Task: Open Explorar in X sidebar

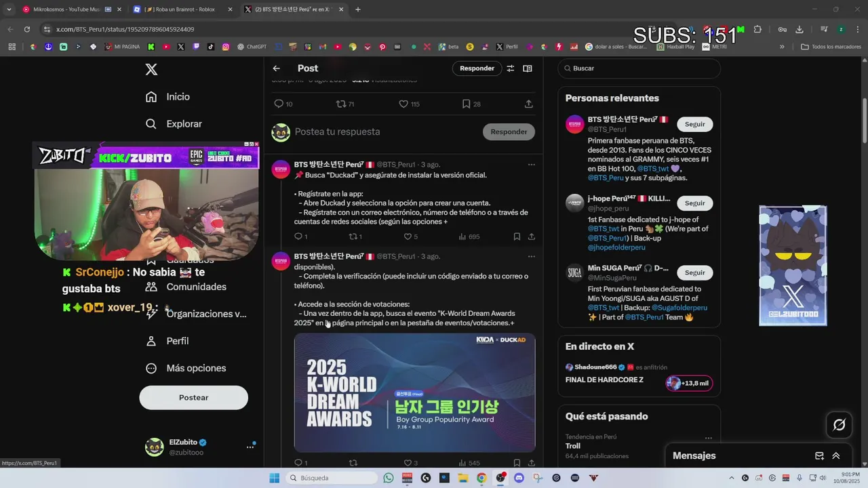Action: click(174, 124)
